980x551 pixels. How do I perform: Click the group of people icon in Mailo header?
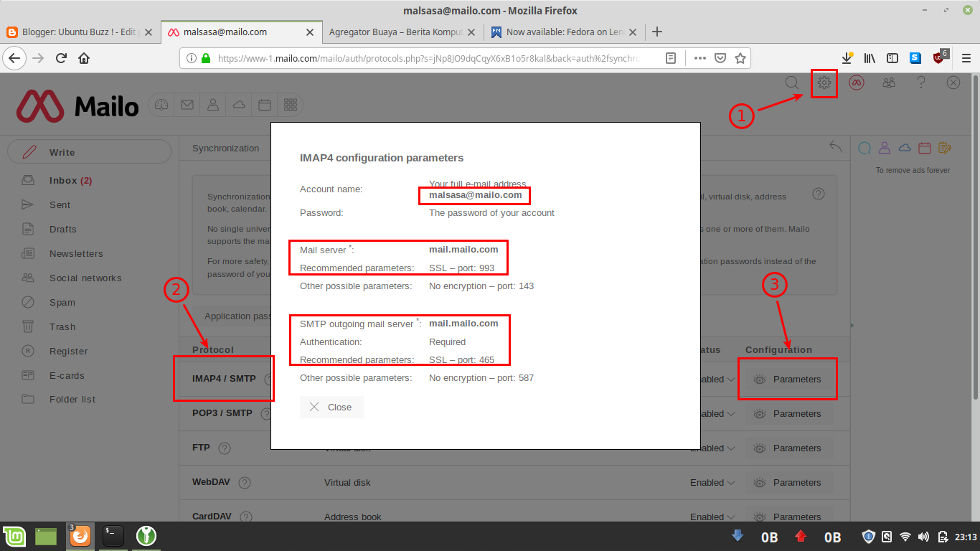tap(889, 83)
